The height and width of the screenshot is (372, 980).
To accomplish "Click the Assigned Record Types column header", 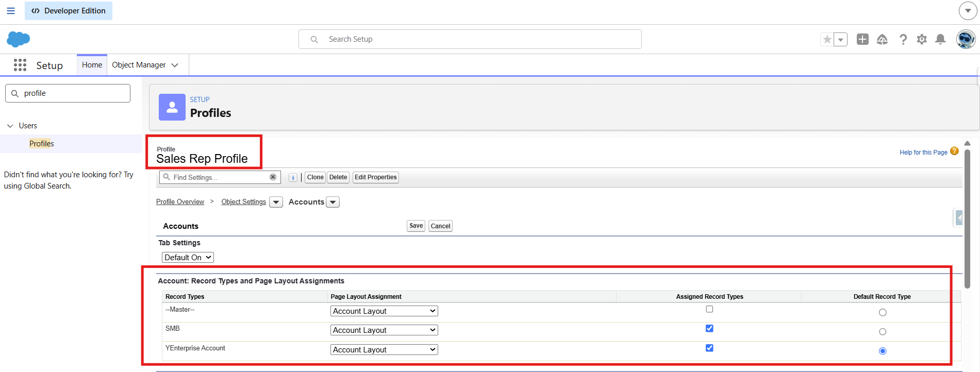I will [709, 297].
